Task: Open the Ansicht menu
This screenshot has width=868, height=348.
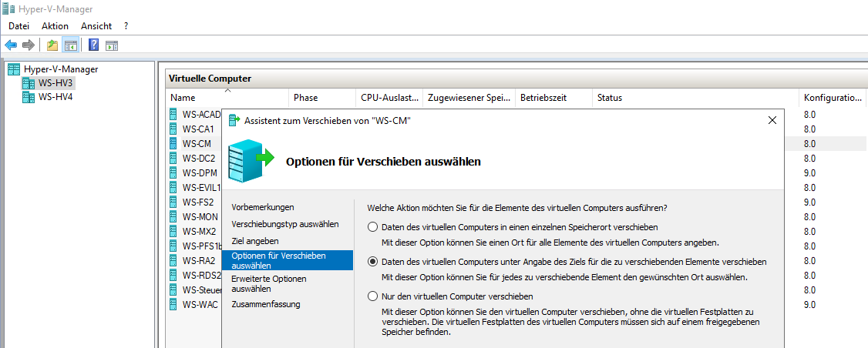Action: 96,26
